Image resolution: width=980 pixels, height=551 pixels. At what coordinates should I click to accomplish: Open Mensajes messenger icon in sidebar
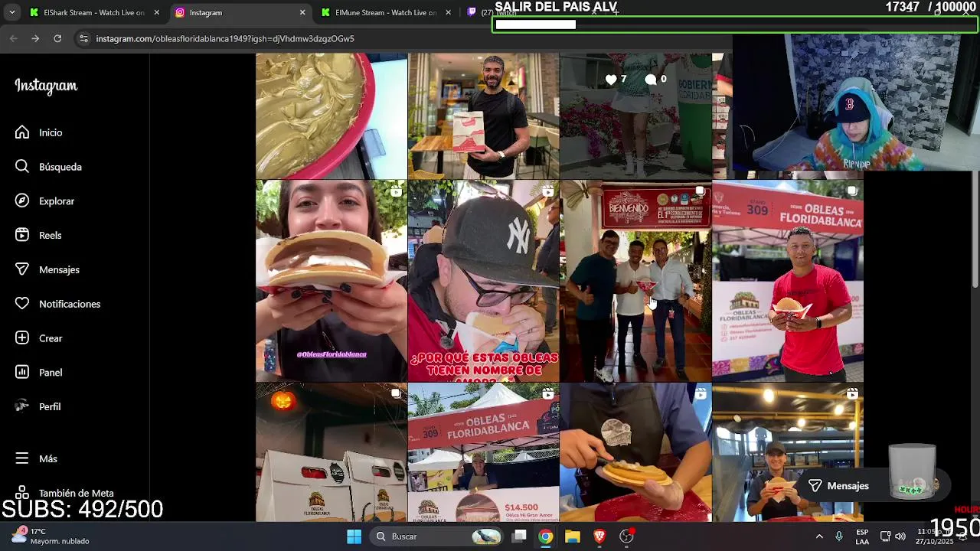pos(22,269)
